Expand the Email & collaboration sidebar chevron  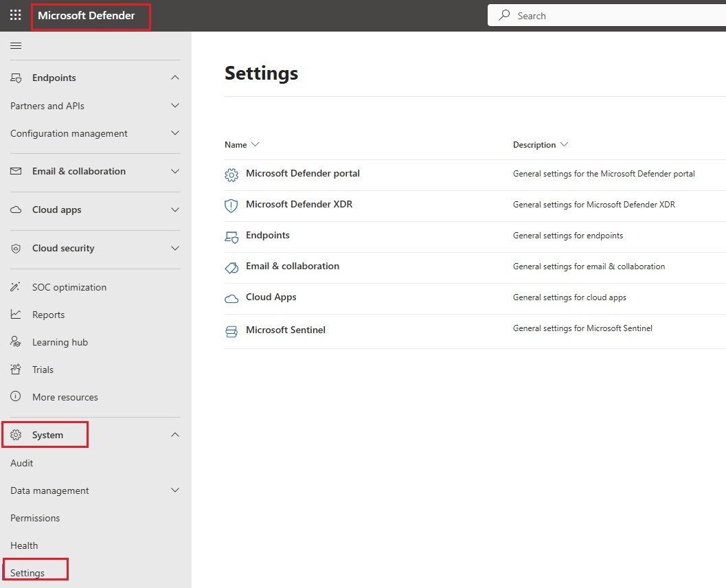pos(175,171)
